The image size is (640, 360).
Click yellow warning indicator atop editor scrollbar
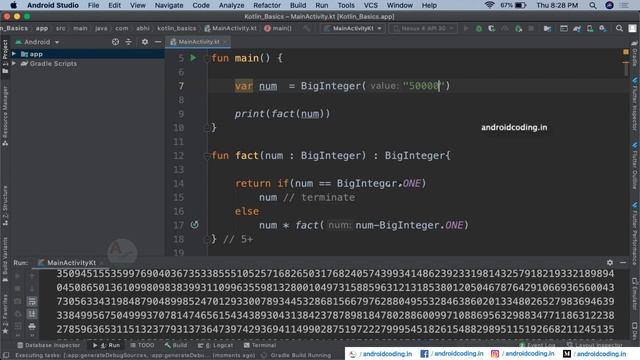[x=626, y=52]
